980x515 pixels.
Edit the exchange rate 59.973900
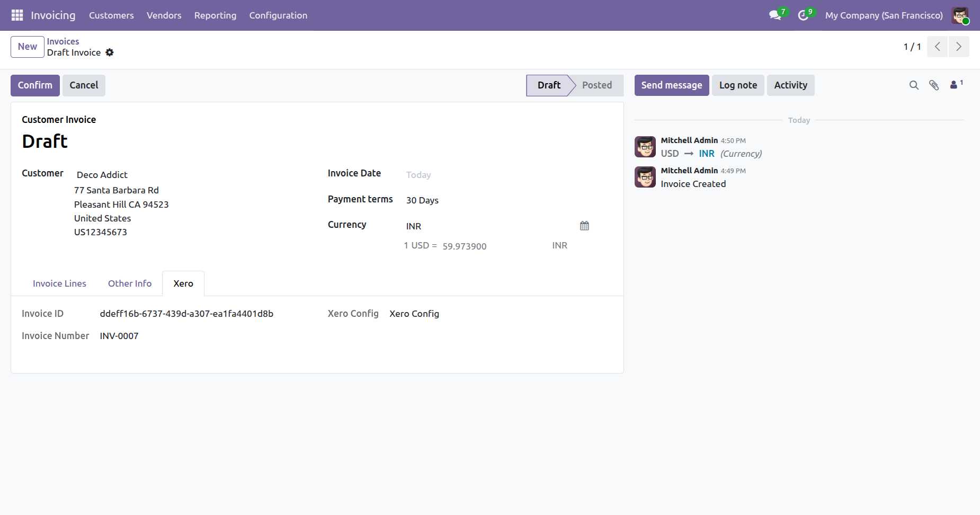(x=465, y=246)
